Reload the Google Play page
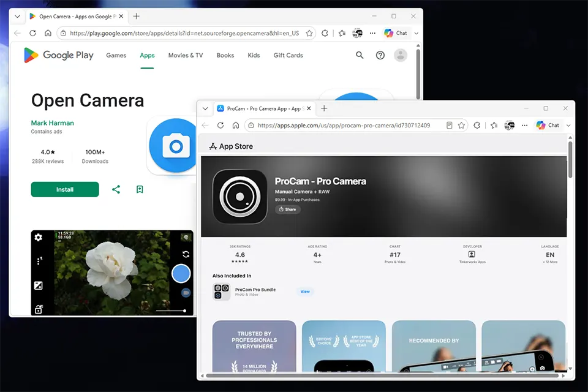The width and height of the screenshot is (588, 392). click(x=32, y=33)
